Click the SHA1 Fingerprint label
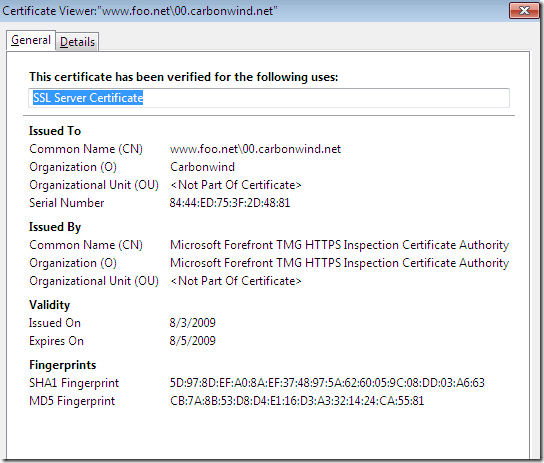Viewport: 544px width, 463px height. 74,383
